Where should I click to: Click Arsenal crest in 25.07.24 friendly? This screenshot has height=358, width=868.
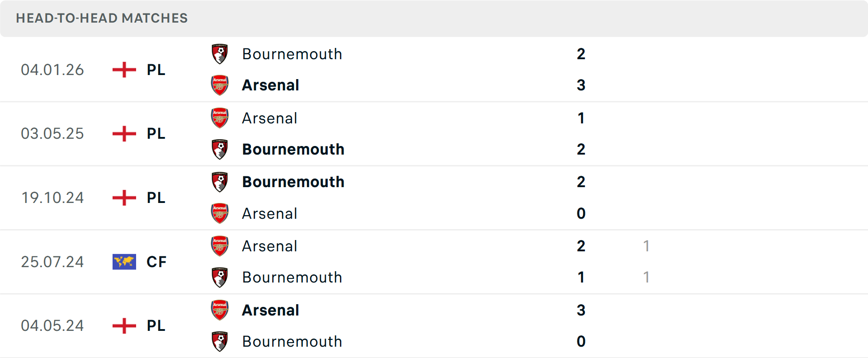tap(220, 246)
